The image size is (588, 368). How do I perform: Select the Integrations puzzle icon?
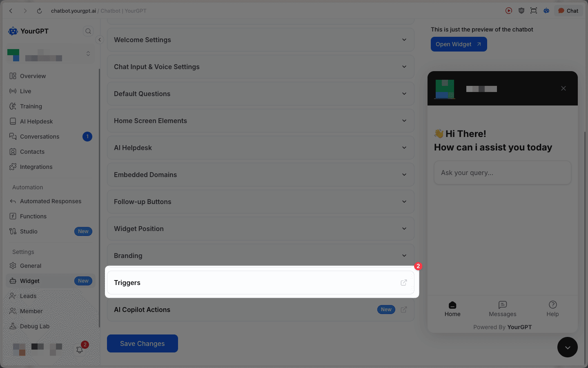click(13, 166)
